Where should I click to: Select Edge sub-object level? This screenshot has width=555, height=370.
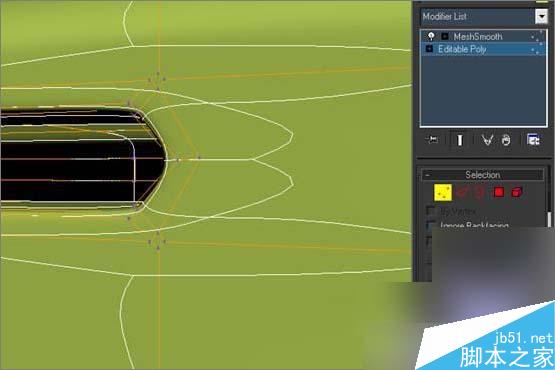tap(462, 192)
